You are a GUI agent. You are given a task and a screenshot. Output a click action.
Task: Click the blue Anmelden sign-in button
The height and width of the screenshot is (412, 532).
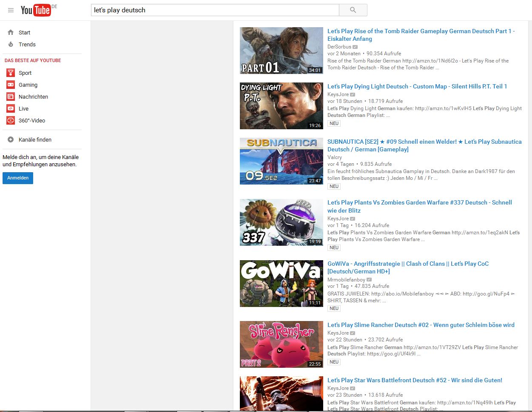[18, 178]
